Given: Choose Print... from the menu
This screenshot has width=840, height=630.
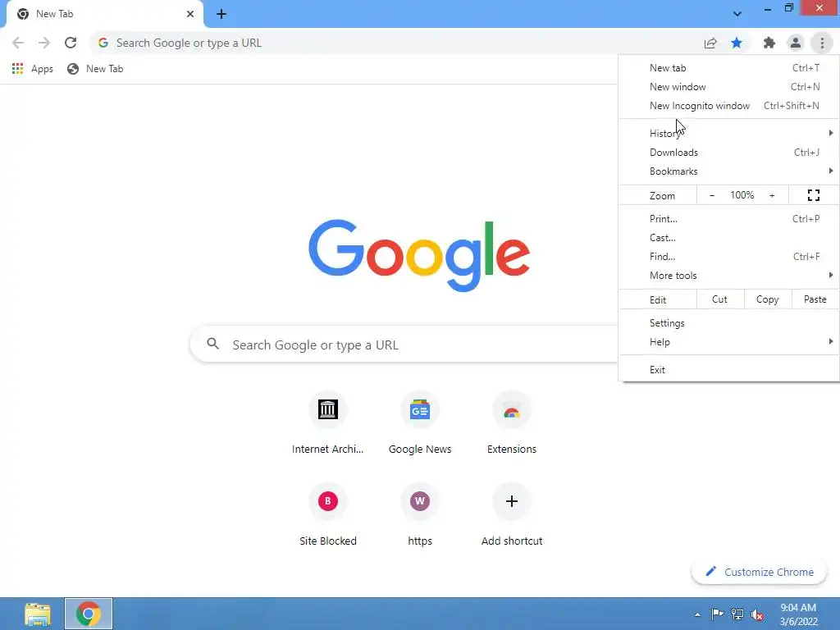Looking at the screenshot, I should pyautogui.click(x=728, y=218).
